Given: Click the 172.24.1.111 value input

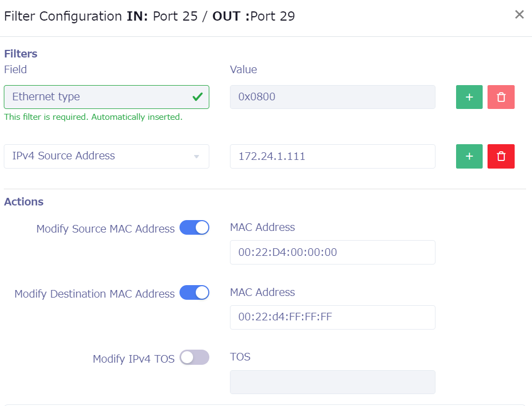Looking at the screenshot, I should (332, 156).
